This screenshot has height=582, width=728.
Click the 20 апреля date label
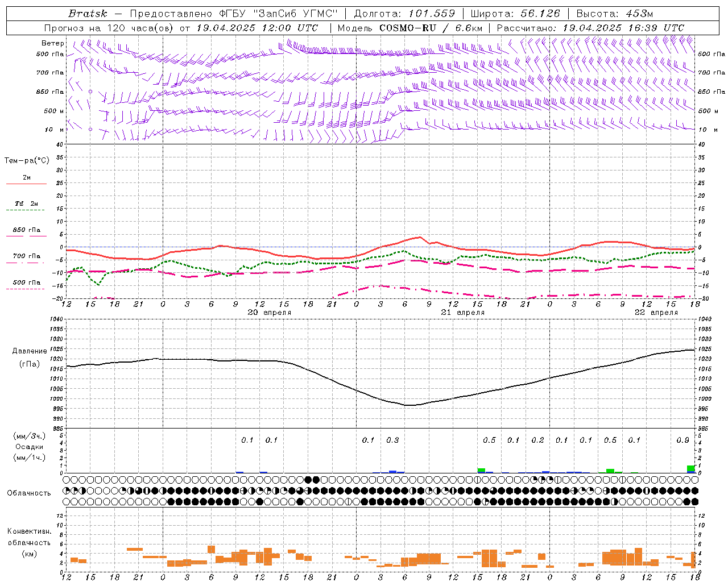269,313
